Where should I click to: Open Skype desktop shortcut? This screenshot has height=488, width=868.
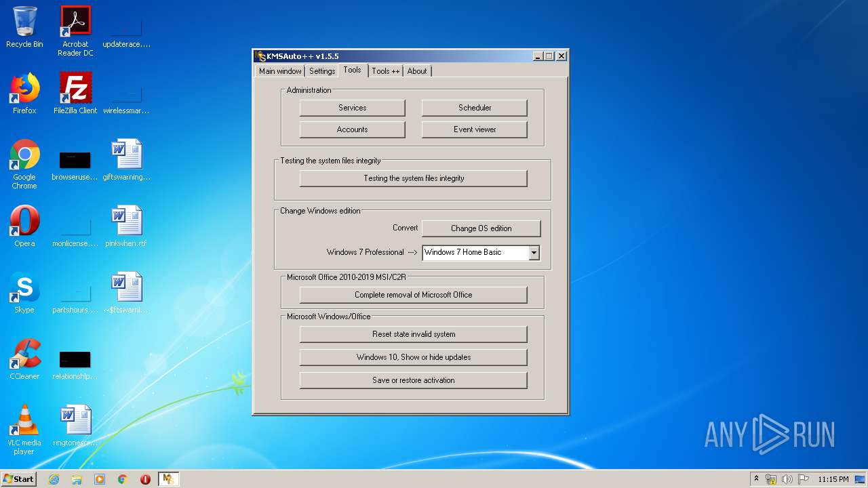click(24, 293)
